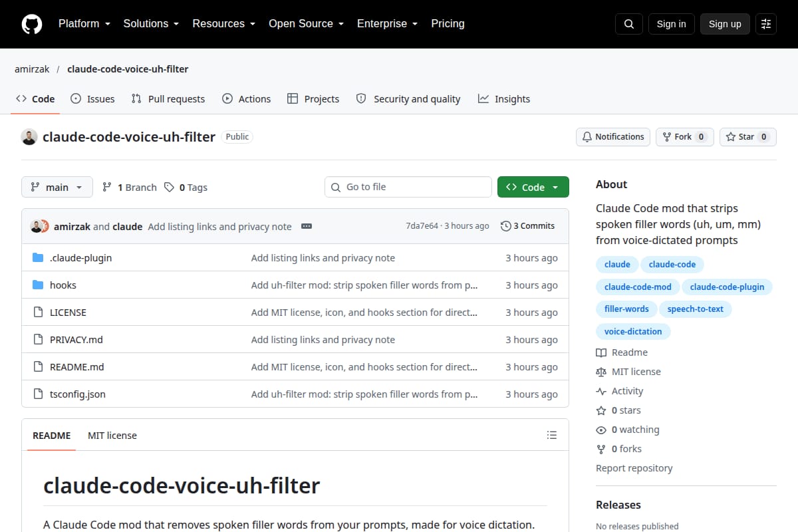View 0 Tags link

[x=186, y=188]
